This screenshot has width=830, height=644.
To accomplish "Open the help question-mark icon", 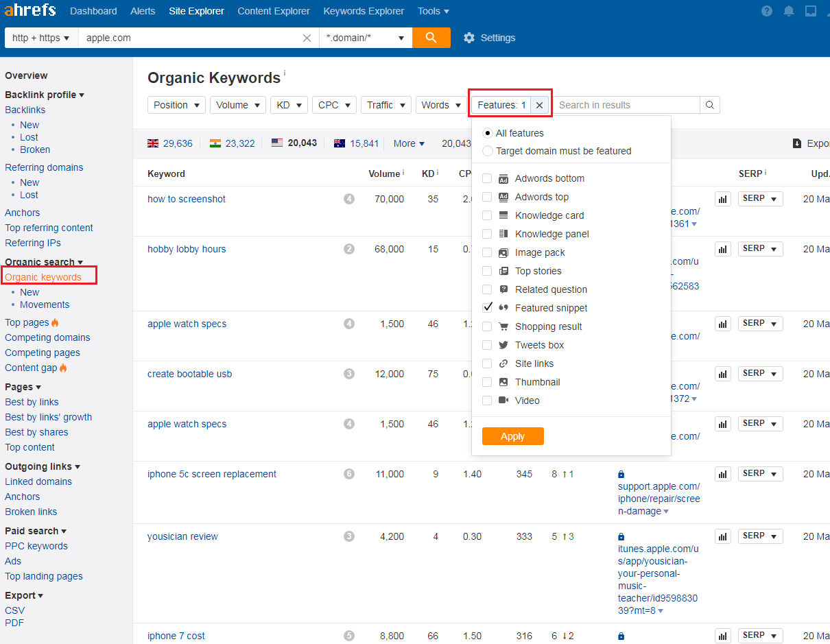I will click(x=766, y=10).
